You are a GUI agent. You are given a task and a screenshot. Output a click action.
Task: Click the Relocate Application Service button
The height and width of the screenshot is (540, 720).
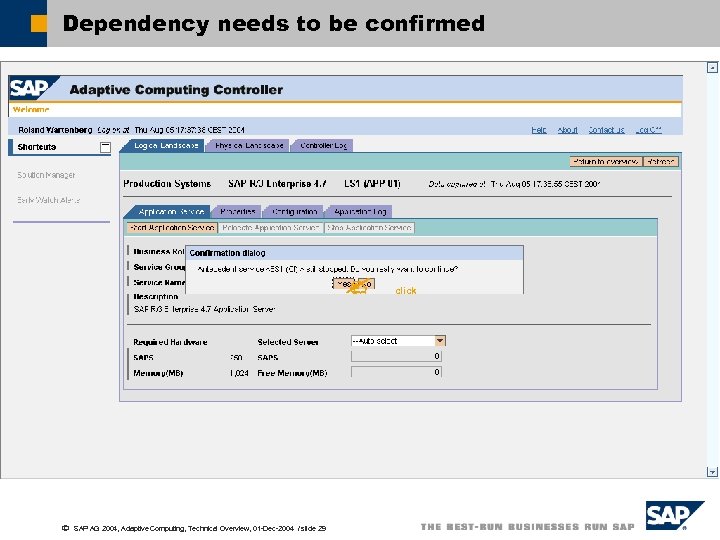point(270,228)
